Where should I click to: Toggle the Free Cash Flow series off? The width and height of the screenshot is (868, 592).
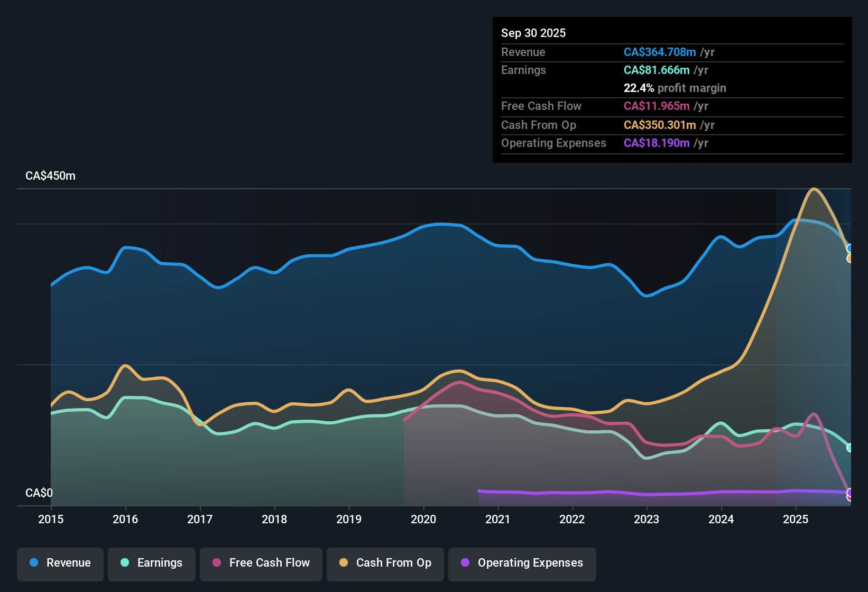click(261, 563)
